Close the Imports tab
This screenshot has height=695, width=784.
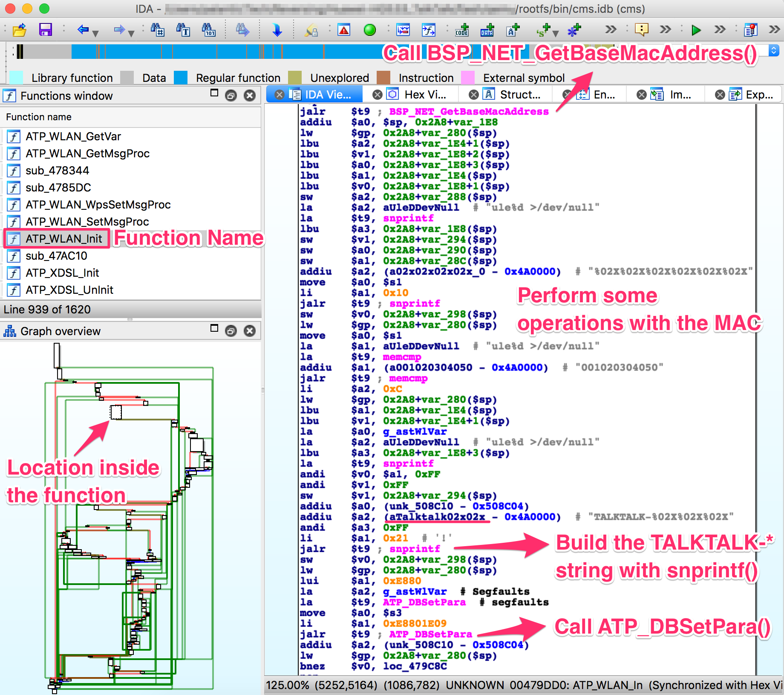coord(641,95)
